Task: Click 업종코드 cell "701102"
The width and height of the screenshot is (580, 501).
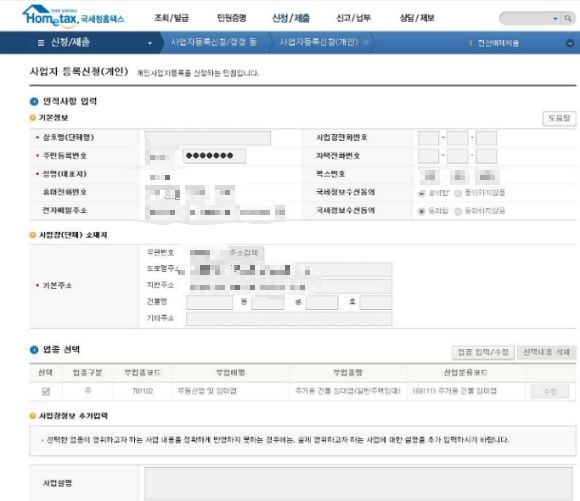Action: click(x=142, y=391)
